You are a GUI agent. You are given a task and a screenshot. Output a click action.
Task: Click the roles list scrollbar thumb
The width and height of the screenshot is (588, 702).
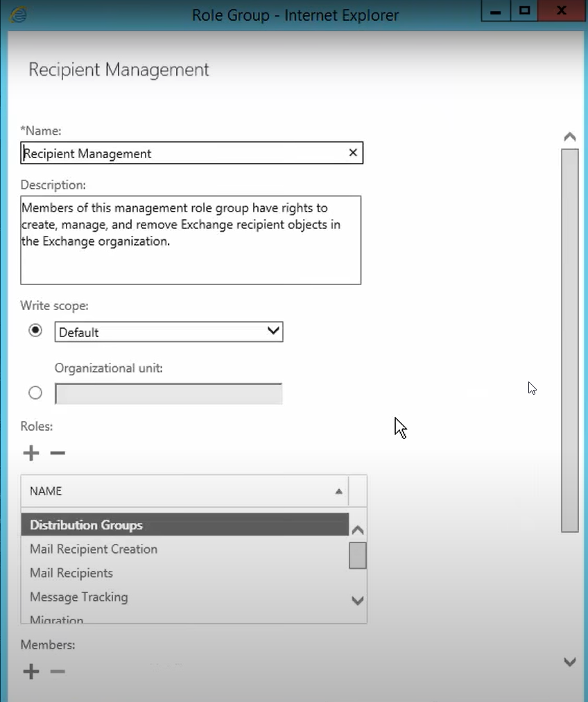pos(358,555)
